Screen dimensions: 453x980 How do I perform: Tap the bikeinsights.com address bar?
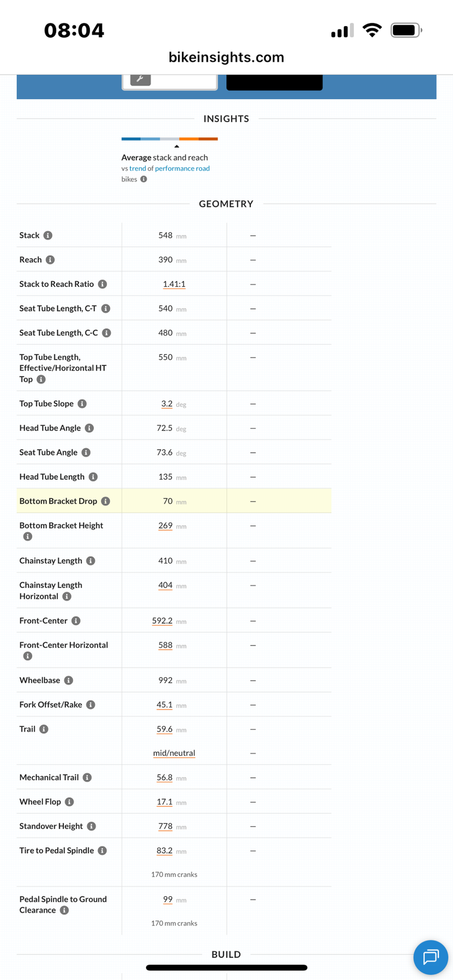tap(226, 57)
